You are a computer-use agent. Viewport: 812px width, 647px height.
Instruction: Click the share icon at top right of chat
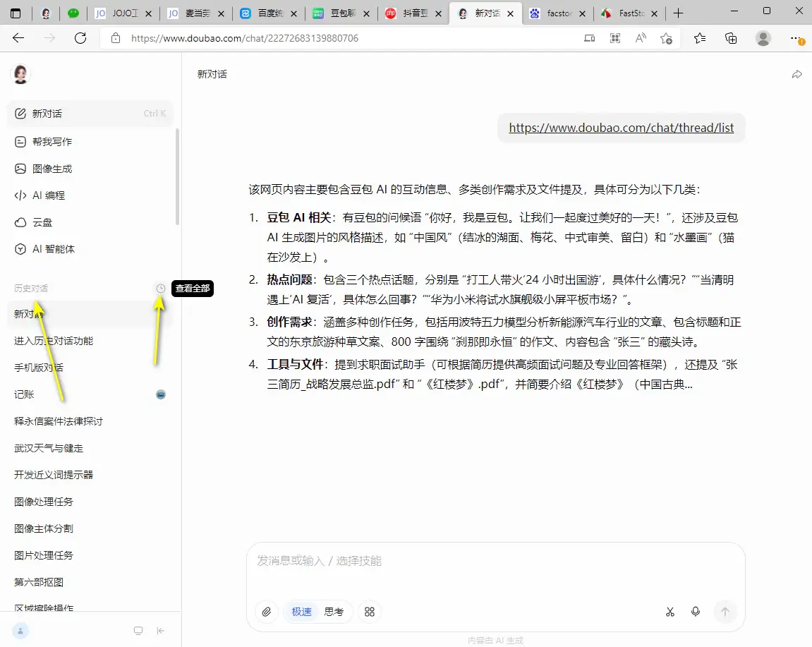click(796, 75)
